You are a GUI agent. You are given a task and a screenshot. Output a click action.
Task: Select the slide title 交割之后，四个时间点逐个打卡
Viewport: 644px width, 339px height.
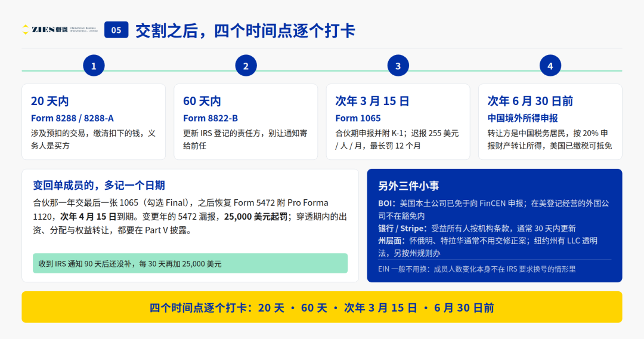(x=245, y=30)
